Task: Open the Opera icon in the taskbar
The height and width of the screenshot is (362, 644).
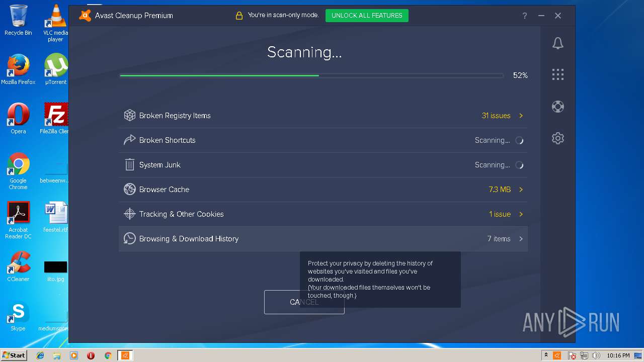Action: (91, 355)
